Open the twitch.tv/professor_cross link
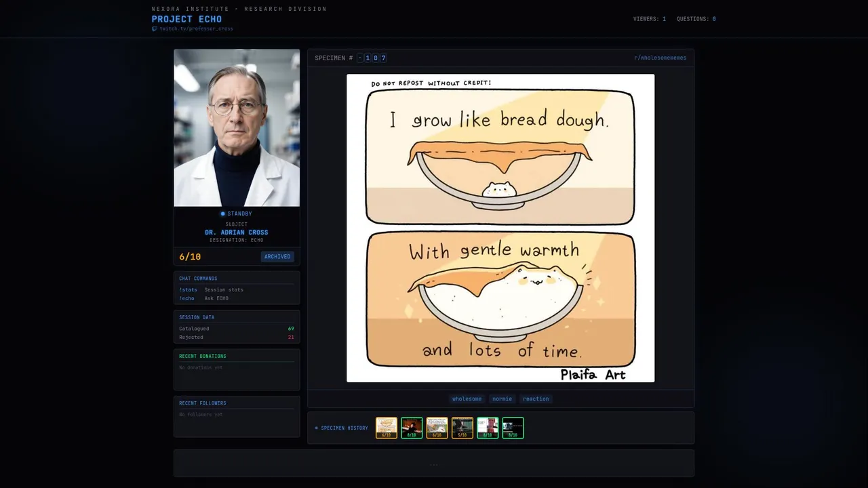The width and height of the screenshot is (868, 488). point(196,29)
